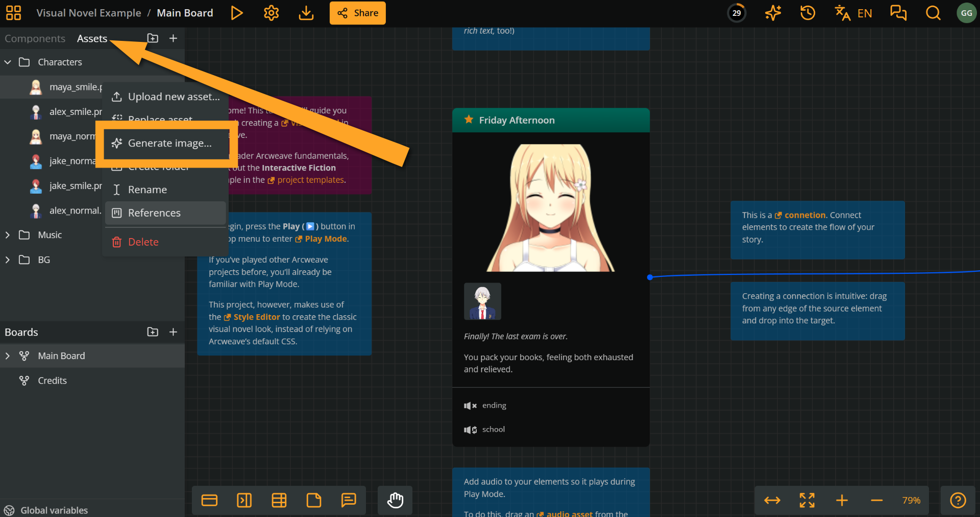This screenshot has height=517, width=980.
Task: Zoom in with the plus icon
Action: coord(842,500)
